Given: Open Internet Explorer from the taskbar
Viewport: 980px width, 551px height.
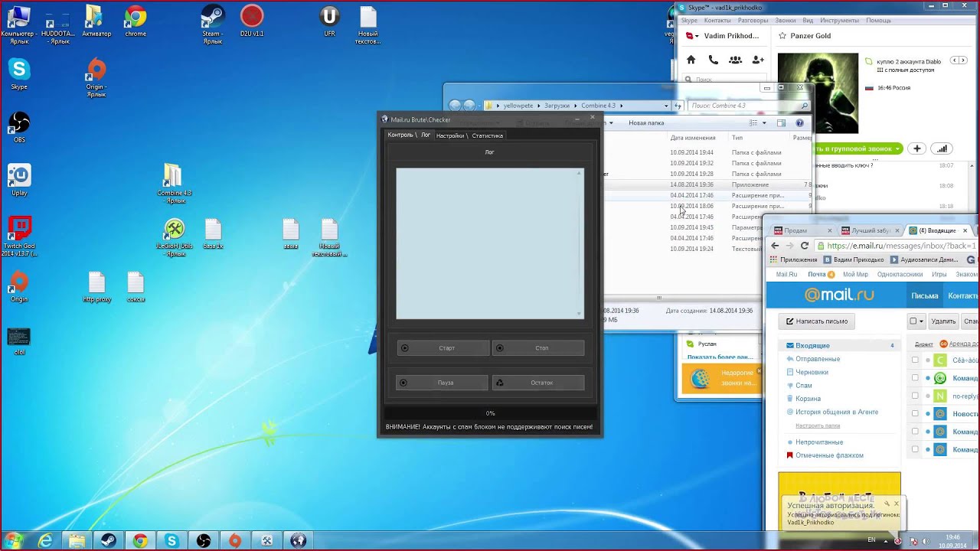Looking at the screenshot, I should tap(46, 540).
